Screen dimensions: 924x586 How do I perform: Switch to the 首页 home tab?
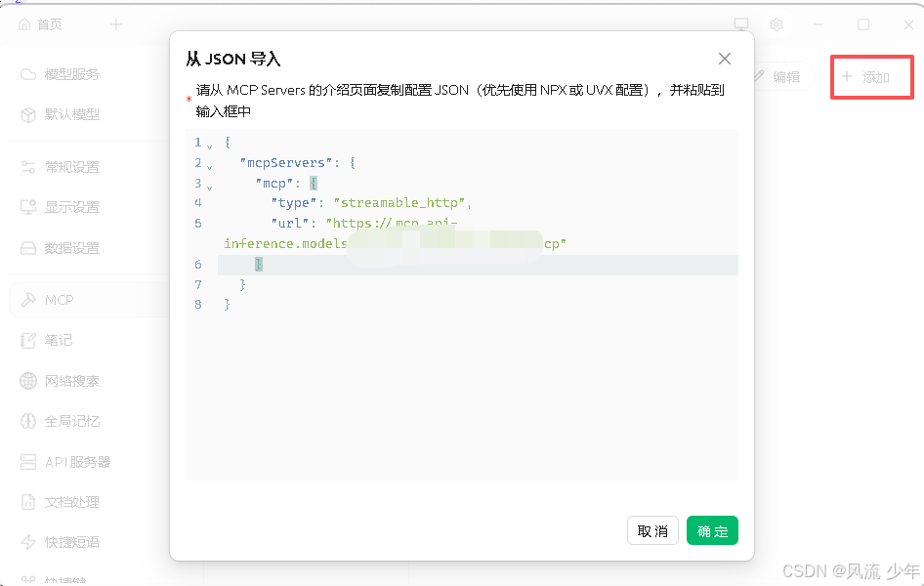click(x=40, y=24)
